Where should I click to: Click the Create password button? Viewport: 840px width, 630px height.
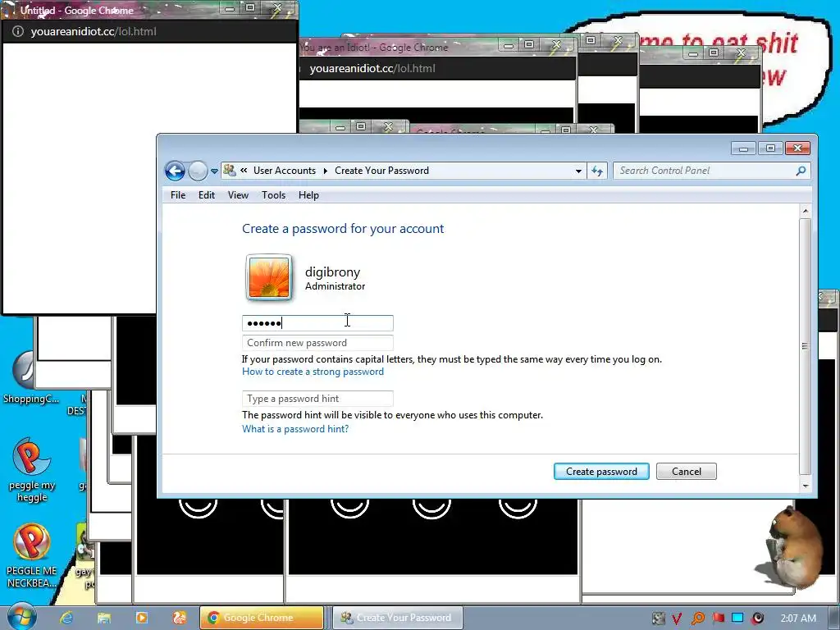point(601,472)
